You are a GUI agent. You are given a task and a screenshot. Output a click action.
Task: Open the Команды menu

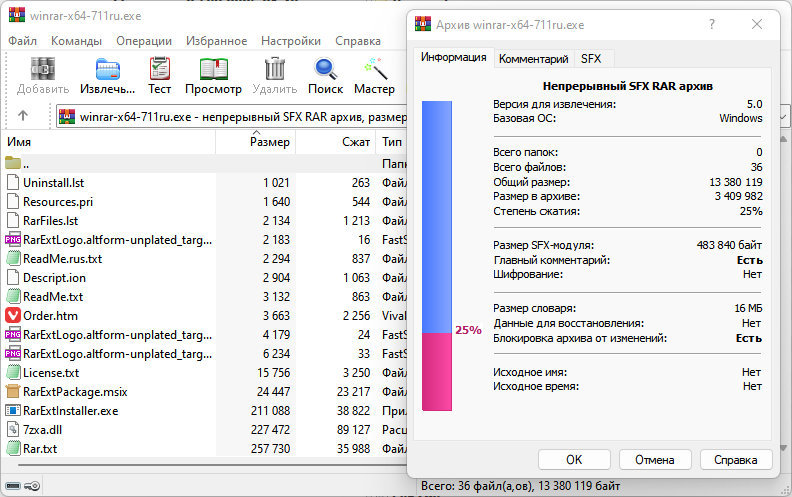[76, 41]
